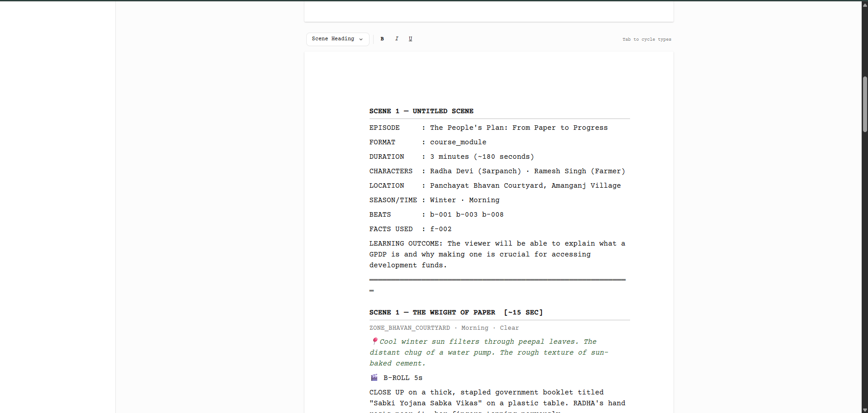Place cursor in 'SCENE 1 — UNTITLED SCENE' heading
The image size is (868, 413).
tap(421, 111)
